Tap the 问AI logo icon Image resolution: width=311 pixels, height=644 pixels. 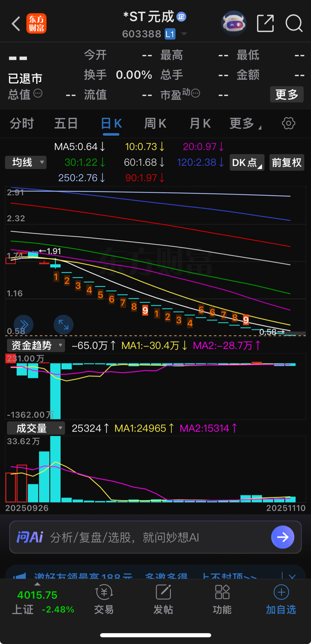coord(30,537)
